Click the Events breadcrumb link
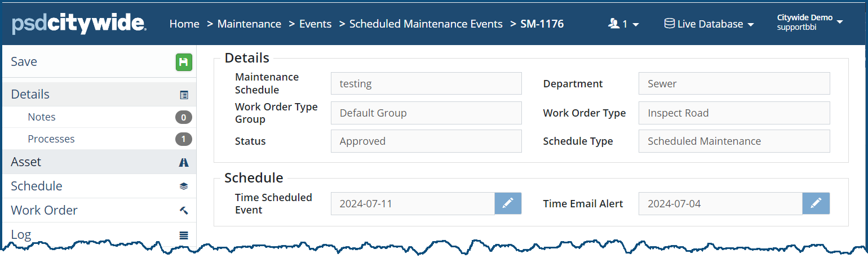This screenshot has height=258, width=868. click(315, 24)
